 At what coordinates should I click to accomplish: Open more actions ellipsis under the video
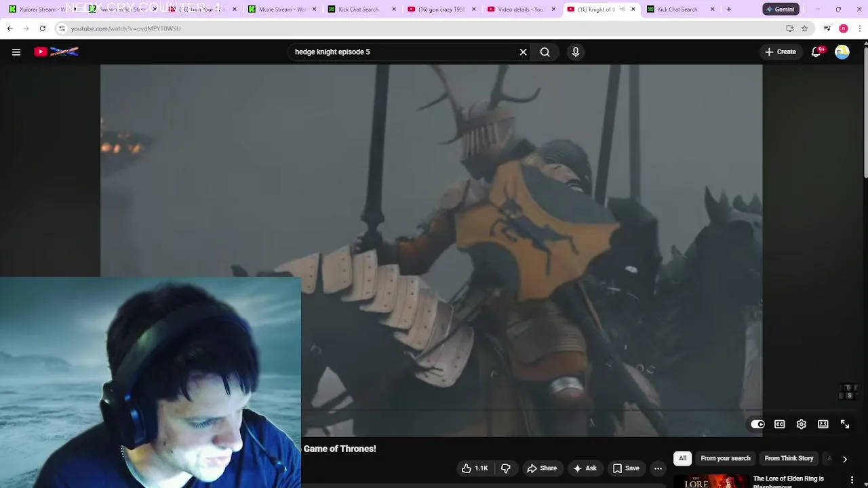pos(658,468)
